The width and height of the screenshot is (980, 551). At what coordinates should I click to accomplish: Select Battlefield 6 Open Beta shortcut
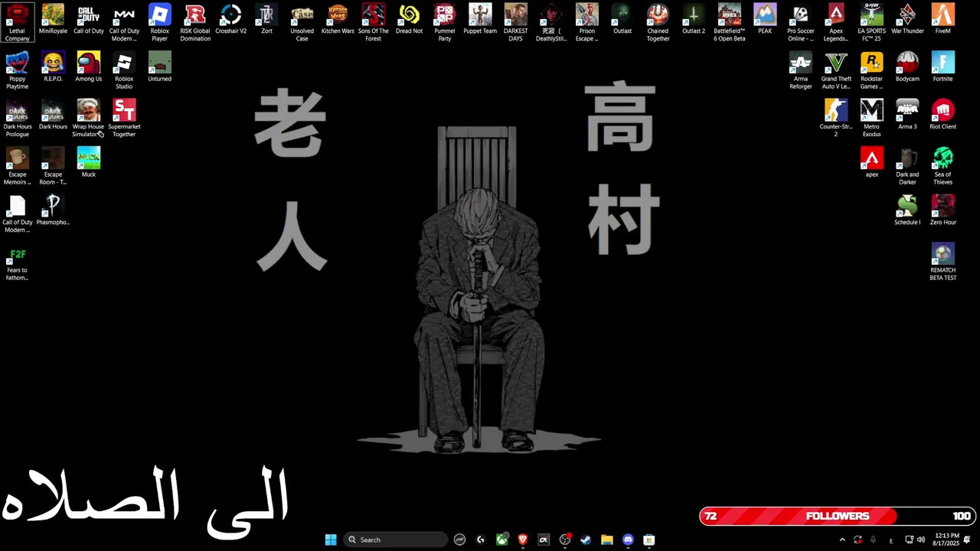(x=729, y=23)
